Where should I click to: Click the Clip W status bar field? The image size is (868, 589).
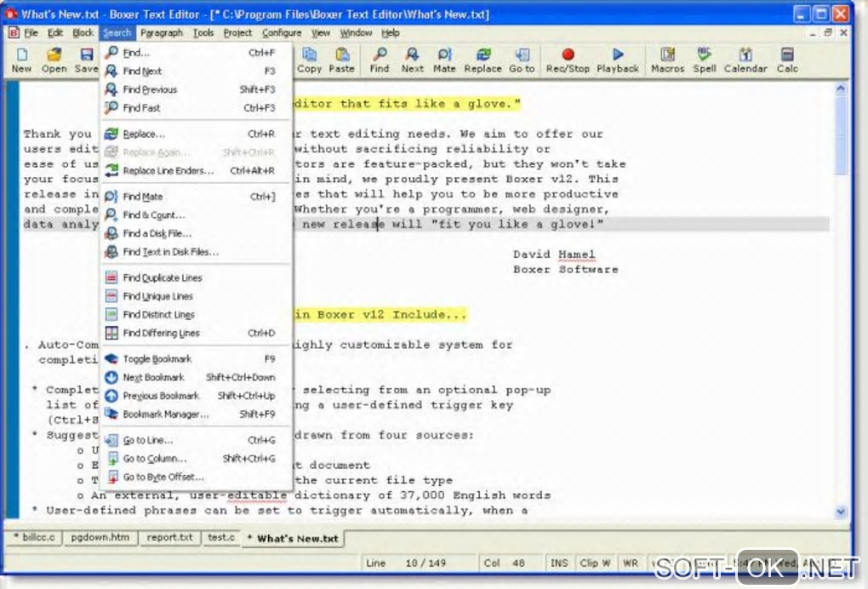(595, 563)
